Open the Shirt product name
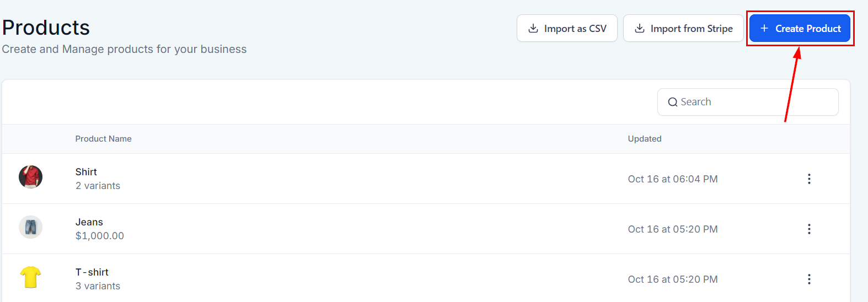The width and height of the screenshot is (868, 302). click(86, 172)
